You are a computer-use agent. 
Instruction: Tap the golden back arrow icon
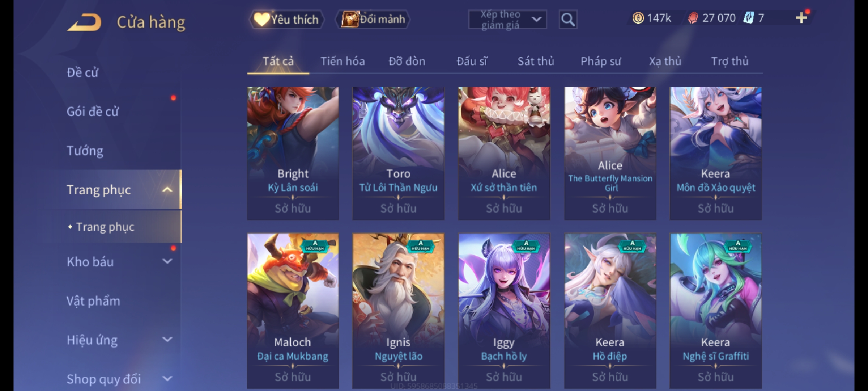pos(84,22)
